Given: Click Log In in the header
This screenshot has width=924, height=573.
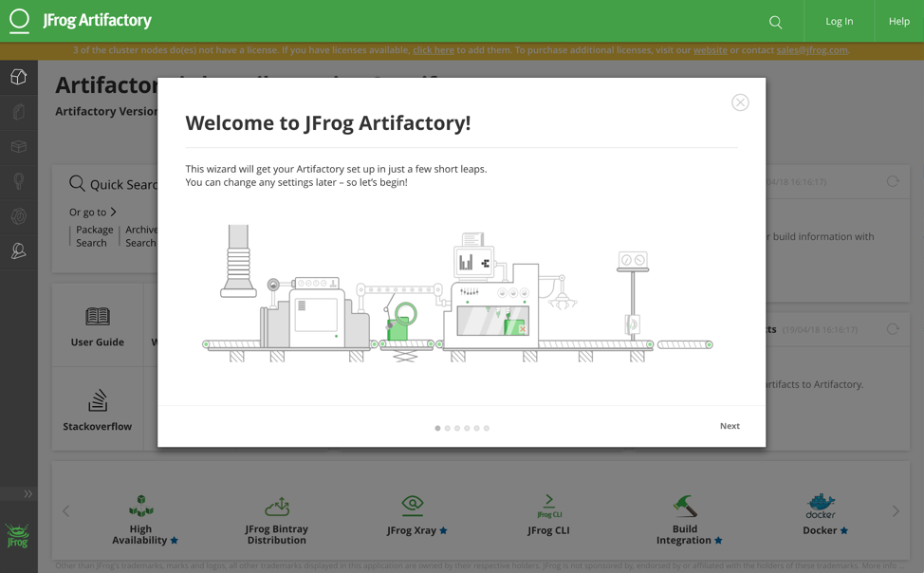Looking at the screenshot, I should 840,21.
